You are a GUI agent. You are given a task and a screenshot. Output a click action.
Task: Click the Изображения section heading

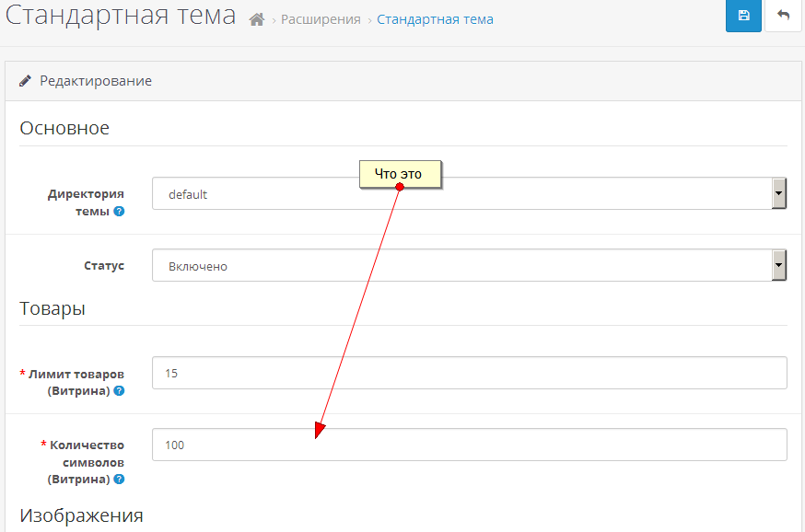click(82, 515)
